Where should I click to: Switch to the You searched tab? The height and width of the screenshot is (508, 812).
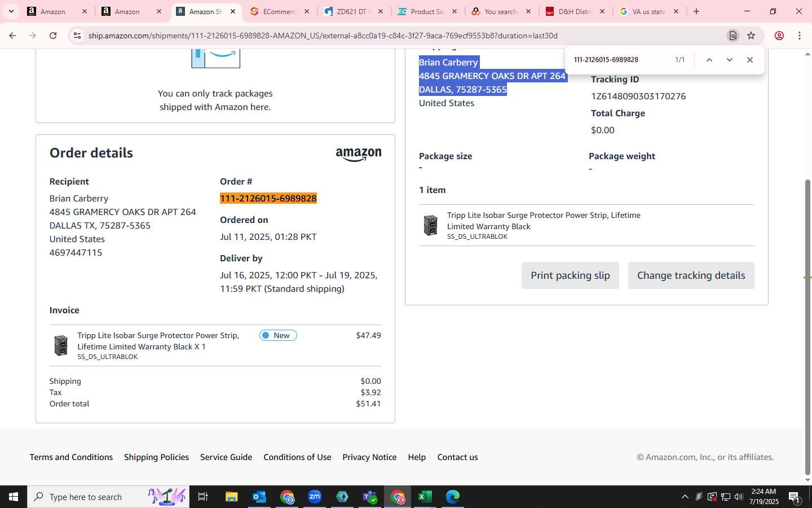502,11
